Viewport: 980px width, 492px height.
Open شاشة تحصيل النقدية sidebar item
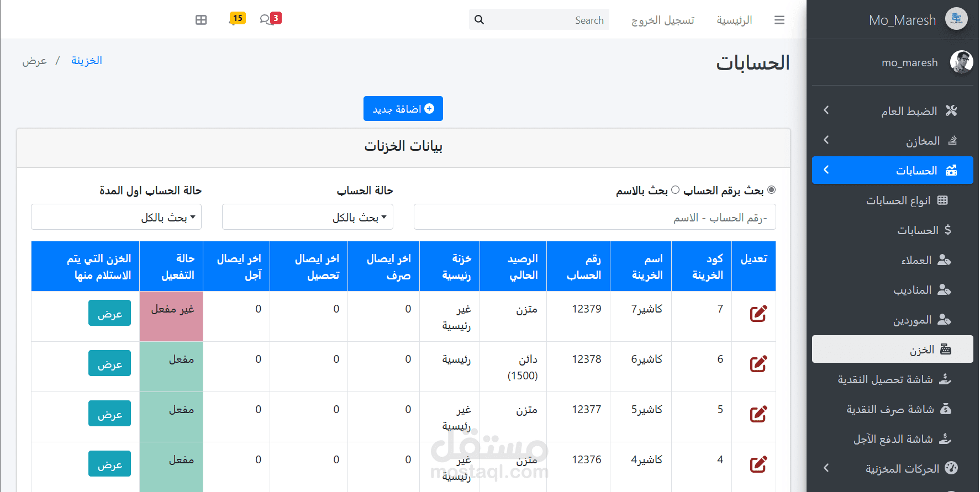(x=893, y=379)
